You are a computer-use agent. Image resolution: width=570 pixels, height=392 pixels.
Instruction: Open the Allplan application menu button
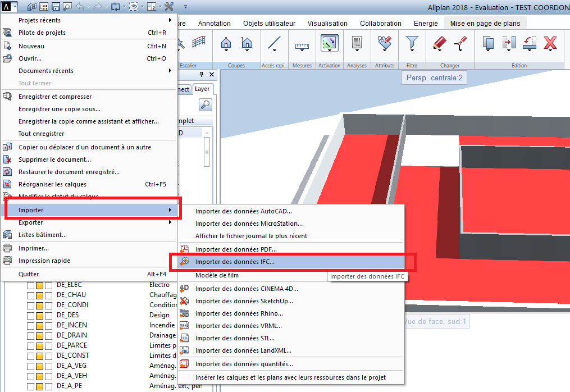pyautogui.click(x=9, y=6)
